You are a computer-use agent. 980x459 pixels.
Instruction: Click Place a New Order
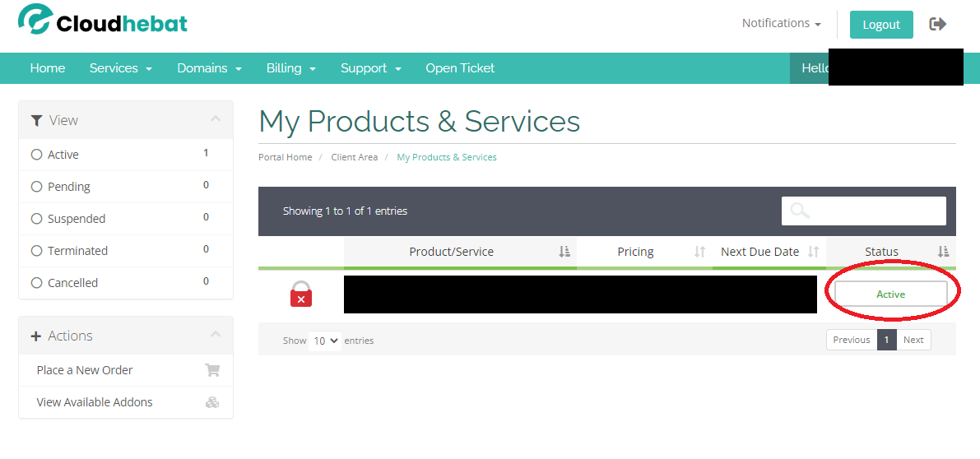[85, 370]
